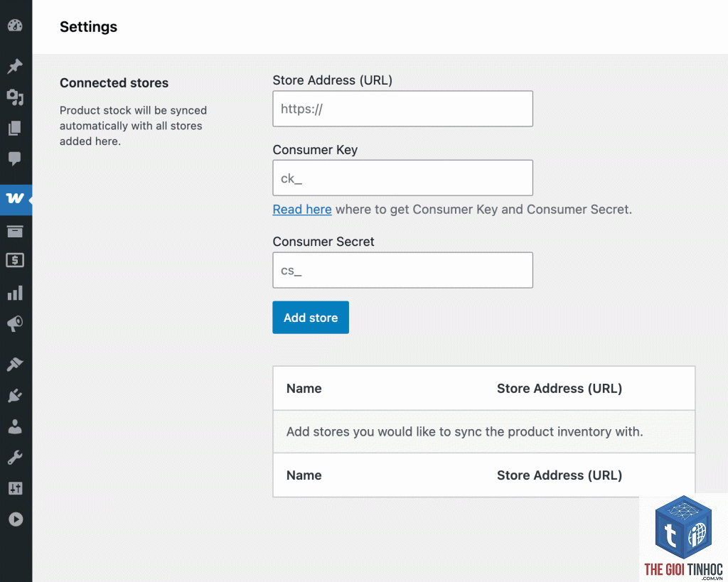Open the Appearance paintbrush icon
Image resolution: width=728 pixels, height=582 pixels.
pos(15,365)
